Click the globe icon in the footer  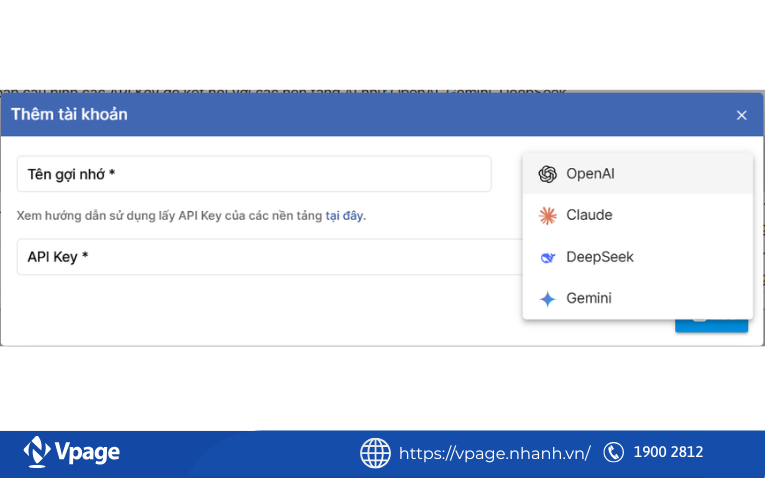pos(375,453)
